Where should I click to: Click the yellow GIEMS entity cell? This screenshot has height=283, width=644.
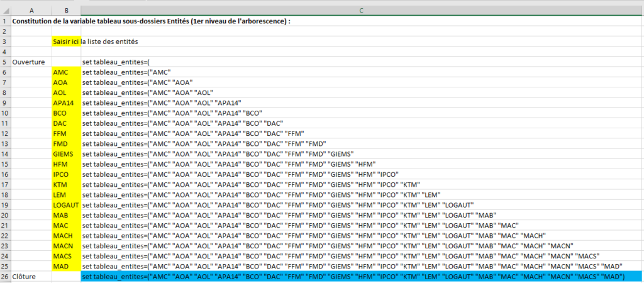(x=66, y=154)
